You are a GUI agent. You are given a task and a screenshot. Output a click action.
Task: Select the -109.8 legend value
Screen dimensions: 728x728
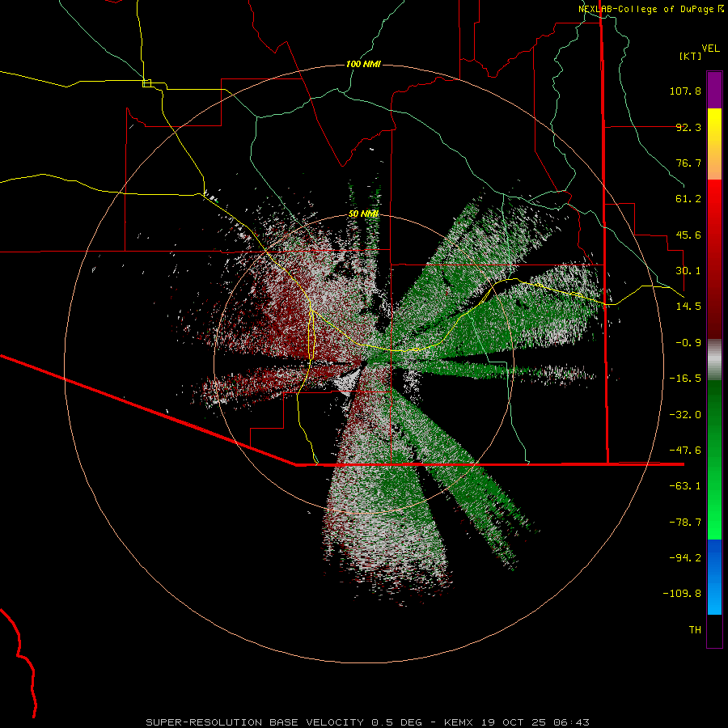point(682,594)
